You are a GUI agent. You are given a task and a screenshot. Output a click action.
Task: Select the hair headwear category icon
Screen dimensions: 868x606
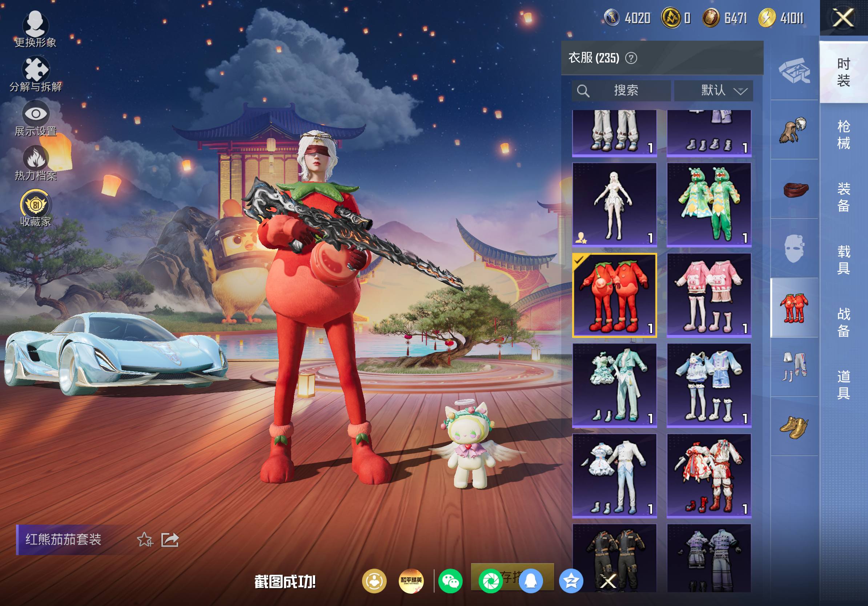click(794, 130)
